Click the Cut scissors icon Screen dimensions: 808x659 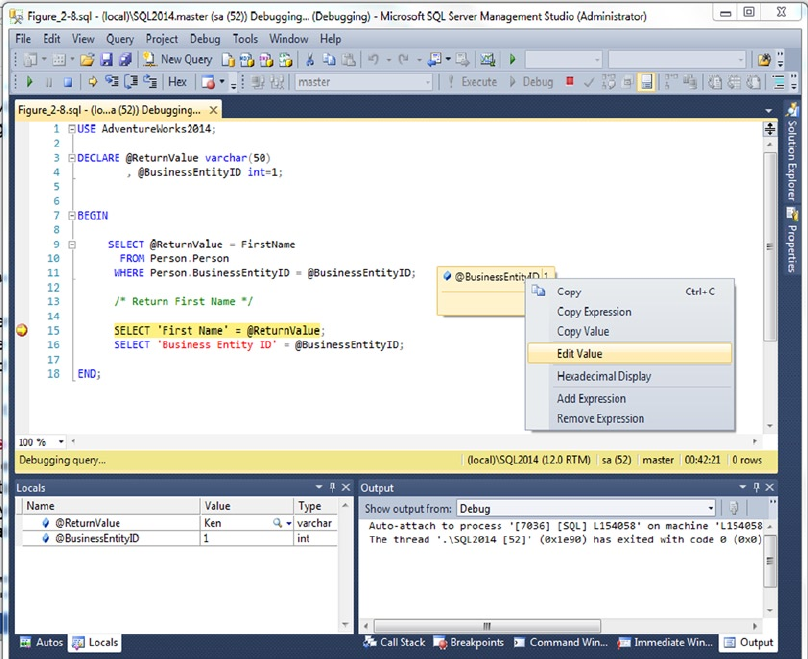click(311, 59)
